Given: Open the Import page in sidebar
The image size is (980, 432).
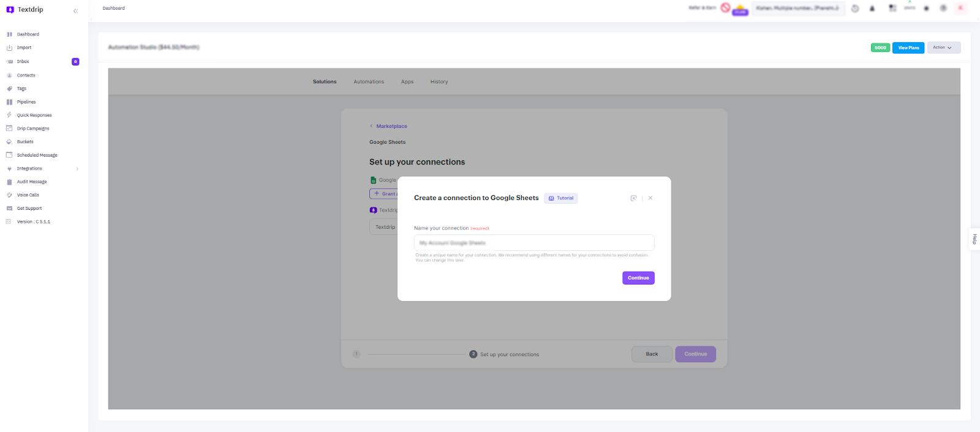Looking at the screenshot, I should 24,48.
